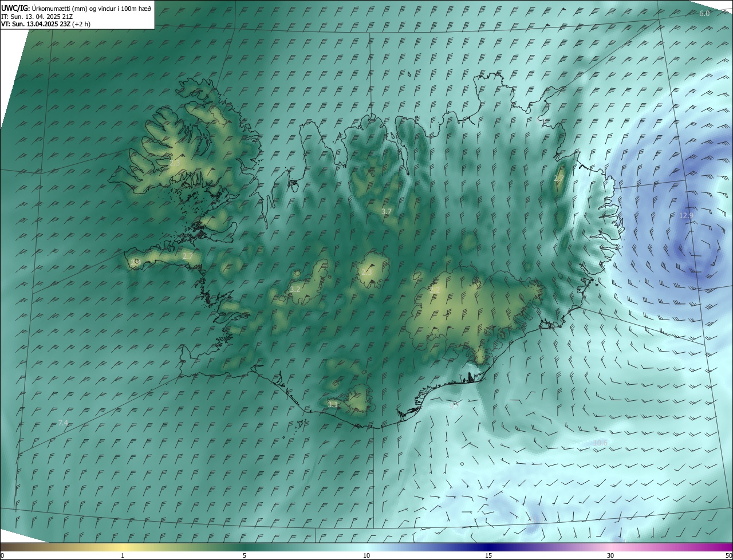The height and width of the screenshot is (560, 733).
Task: Click the 7.4 value label over the ocean
Action: (63, 423)
